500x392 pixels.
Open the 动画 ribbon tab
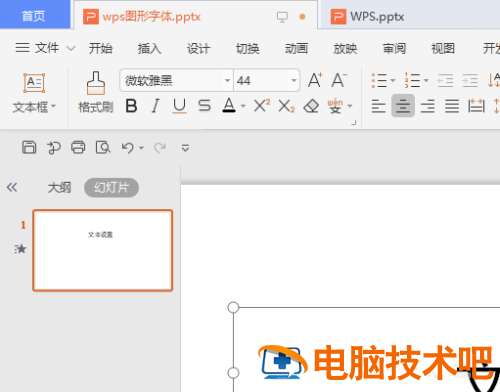click(296, 49)
